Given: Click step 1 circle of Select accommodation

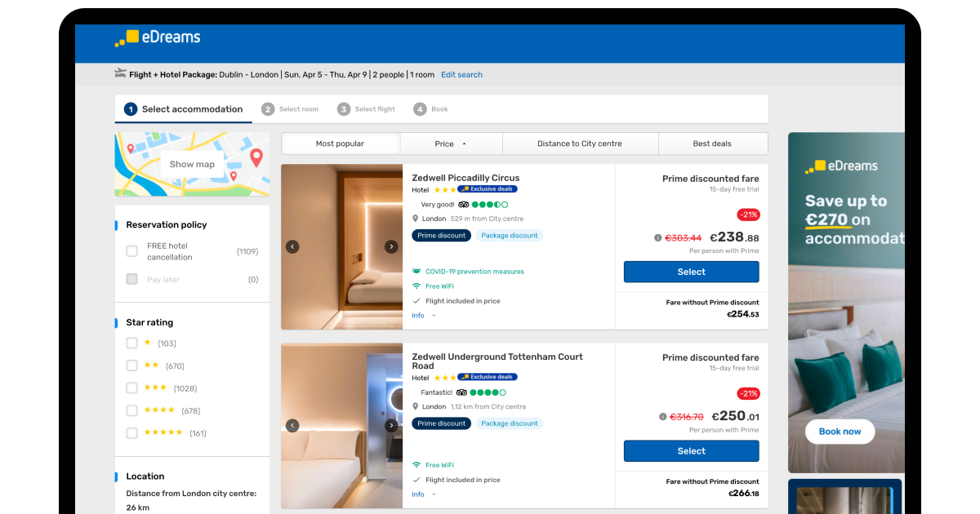Looking at the screenshot, I should point(131,109).
